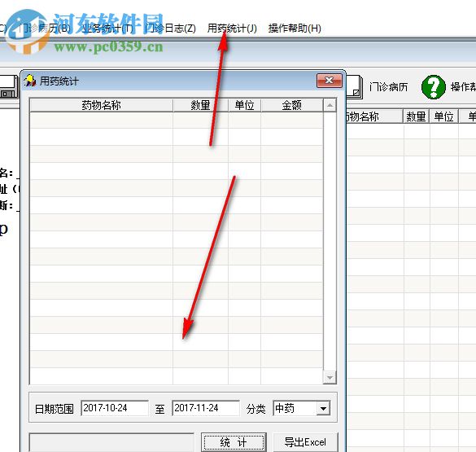
Task: Click the floppy disk save icon in toolbar
Action: click(x=9, y=87)
